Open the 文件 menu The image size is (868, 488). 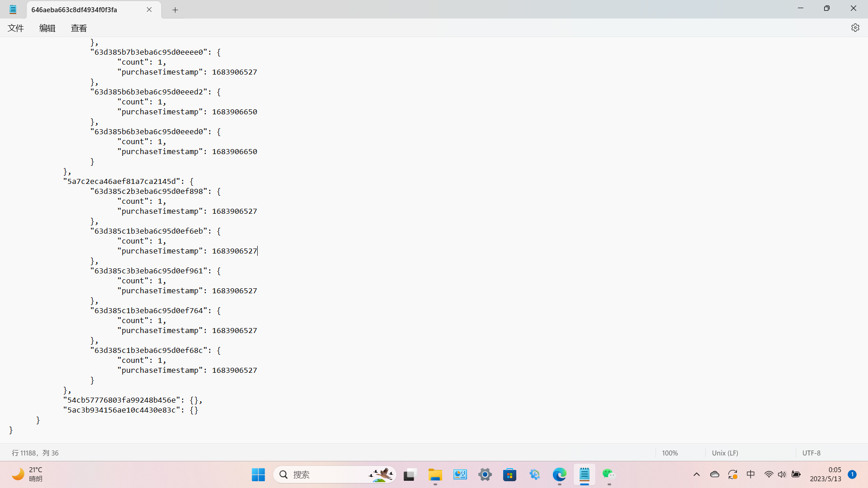16,28
